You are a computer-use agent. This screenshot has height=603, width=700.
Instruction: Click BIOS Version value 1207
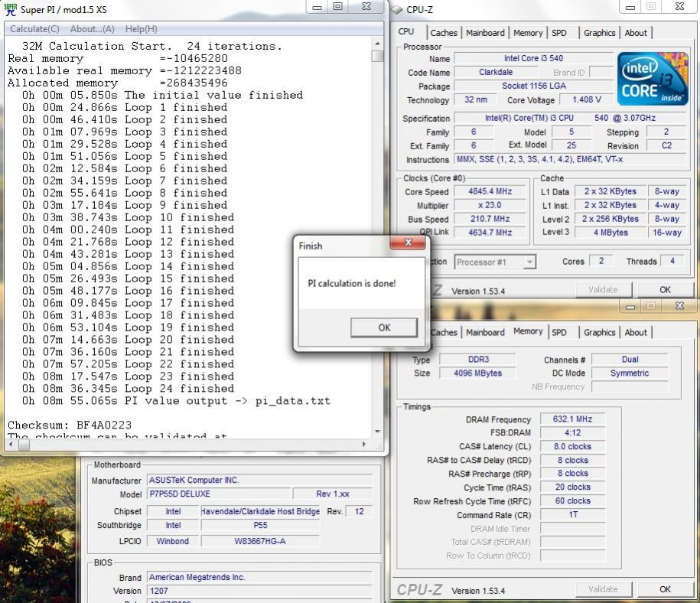click(259, 591)
